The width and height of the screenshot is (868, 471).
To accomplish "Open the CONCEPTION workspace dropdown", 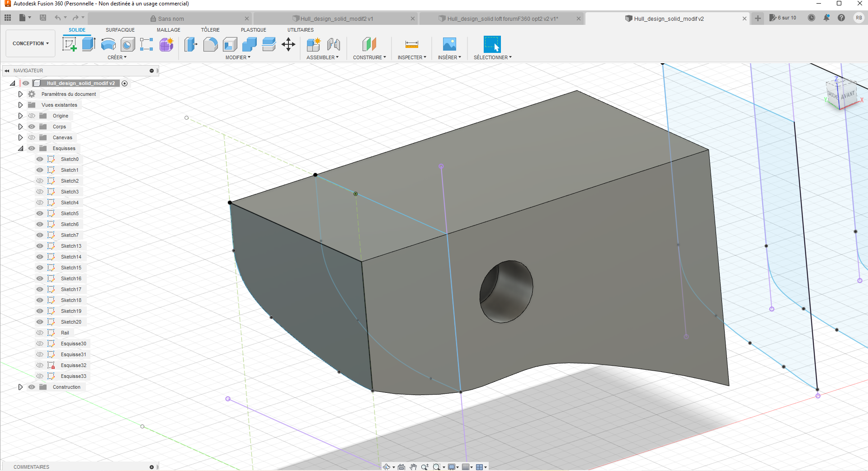I will pos(30,43).
